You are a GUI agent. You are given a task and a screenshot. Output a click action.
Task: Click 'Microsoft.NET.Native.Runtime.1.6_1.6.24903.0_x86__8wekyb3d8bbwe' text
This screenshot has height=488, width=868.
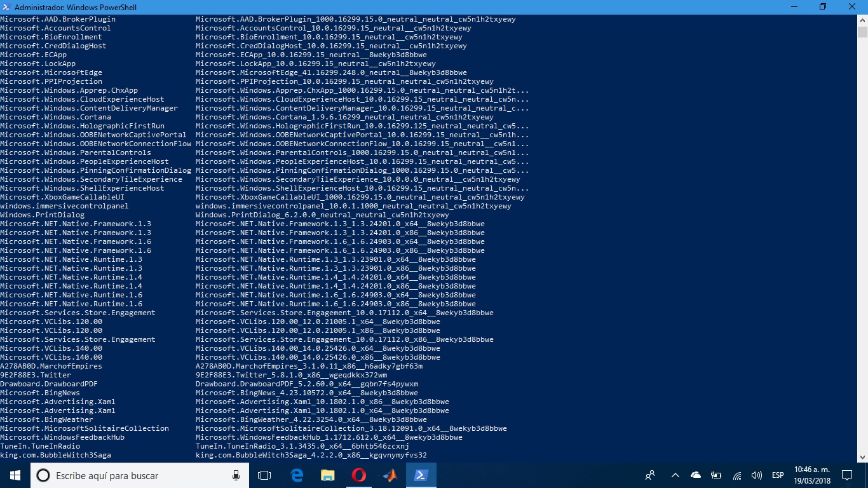336,304
